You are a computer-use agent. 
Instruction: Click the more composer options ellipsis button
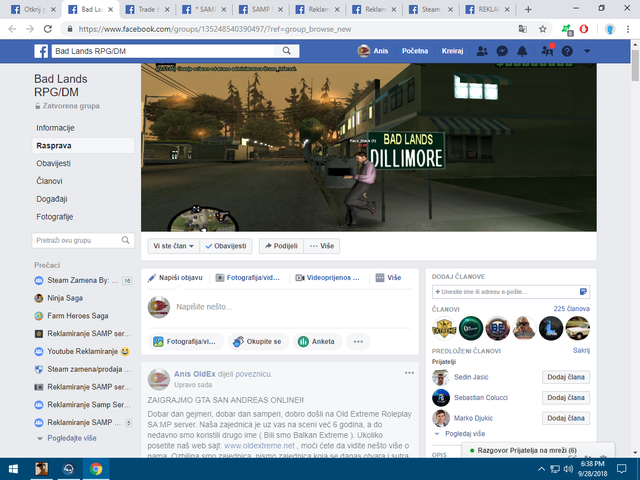click(x=358, y=342)
